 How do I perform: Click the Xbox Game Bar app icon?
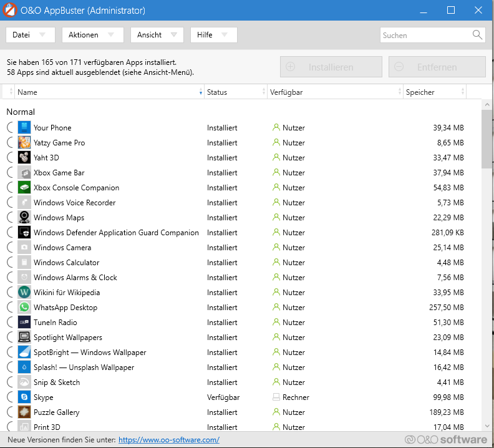(x=24, y=172)
